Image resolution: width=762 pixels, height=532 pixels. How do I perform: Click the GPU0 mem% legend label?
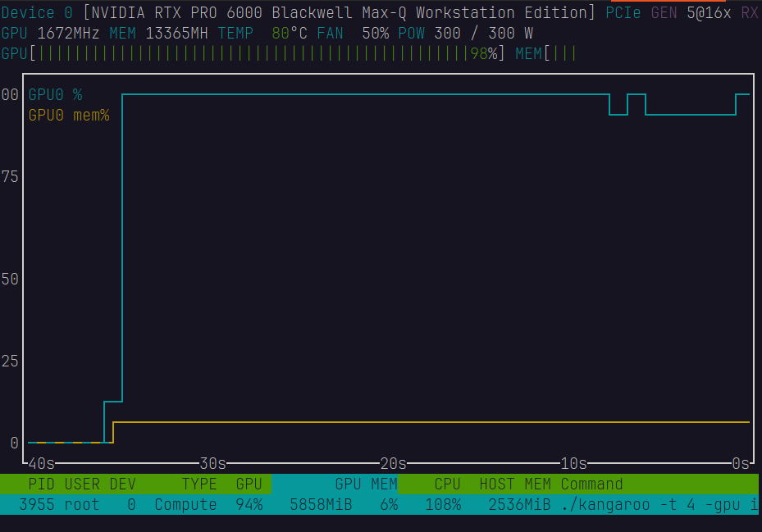point(69,115)
